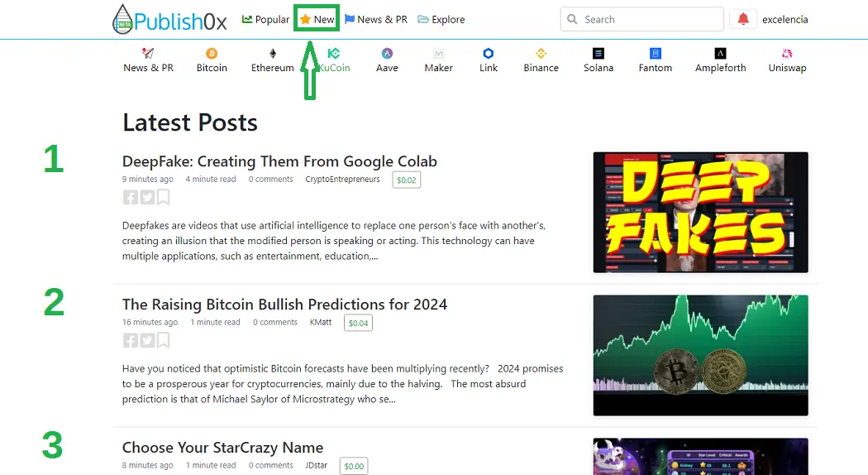Open the DeepFake Google Colab post title

(279, 161)
